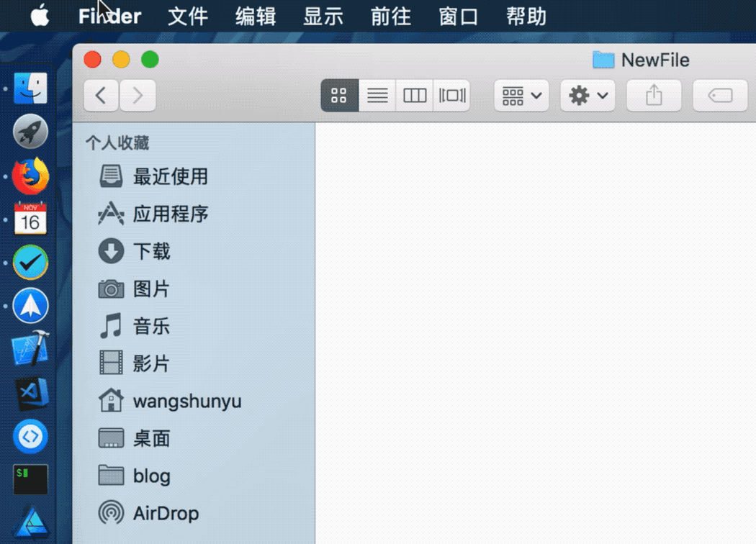This screenshot has width=756, height=544.
Task: Open the 前往 menu in the menu bar
Action: (390, 16)
